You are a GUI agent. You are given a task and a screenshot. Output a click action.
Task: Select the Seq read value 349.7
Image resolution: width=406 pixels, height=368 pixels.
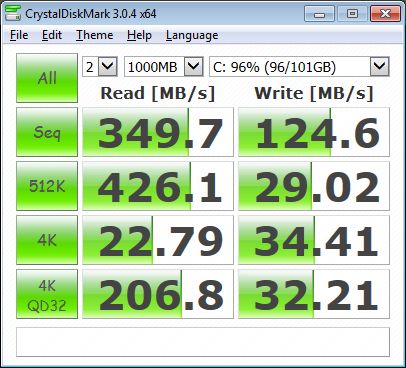[x=158, y=132]
